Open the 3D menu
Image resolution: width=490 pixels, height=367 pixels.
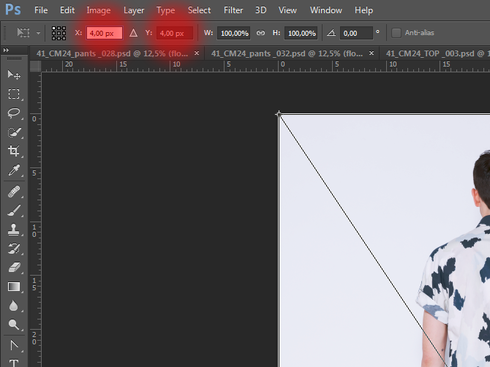(261, 10)
